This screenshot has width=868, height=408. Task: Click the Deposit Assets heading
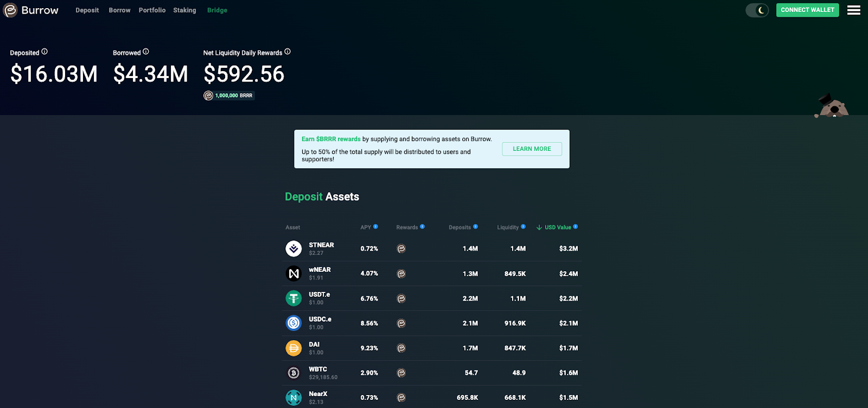(322, 197)
